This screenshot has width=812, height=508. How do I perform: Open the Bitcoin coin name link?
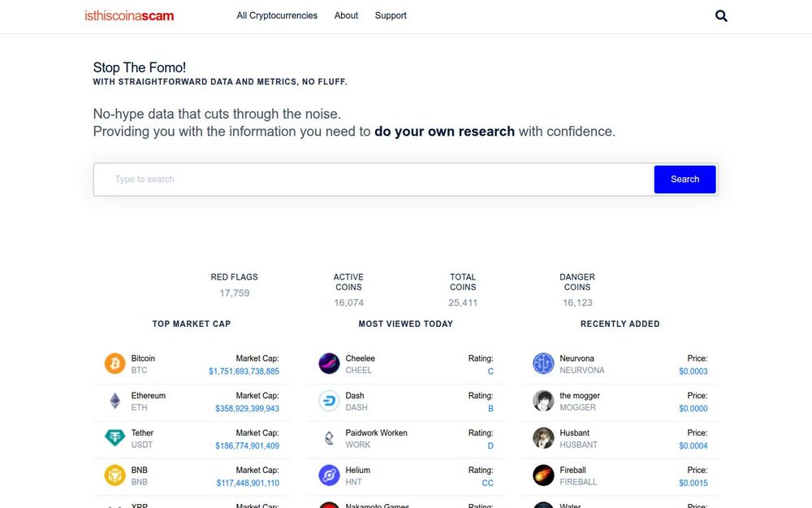(x=143, y=358)
